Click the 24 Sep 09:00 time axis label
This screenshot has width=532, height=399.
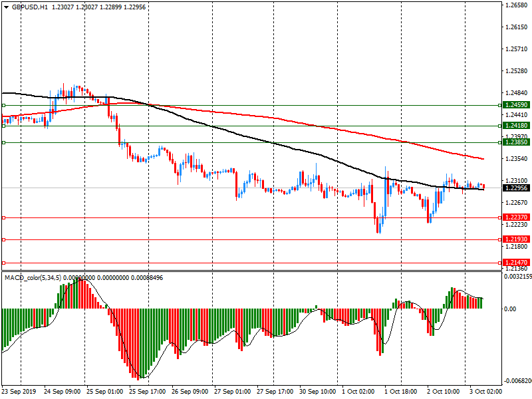(x=62, y=392)
